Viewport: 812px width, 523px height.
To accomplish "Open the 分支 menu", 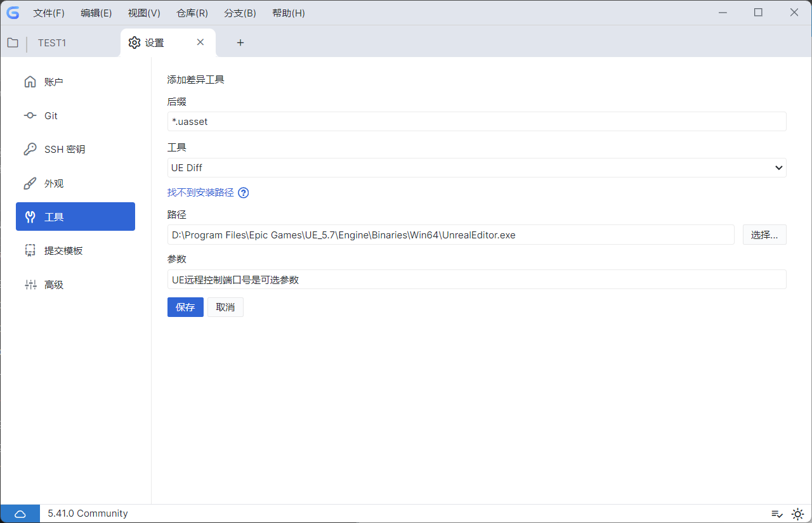I will coord(240,13).
